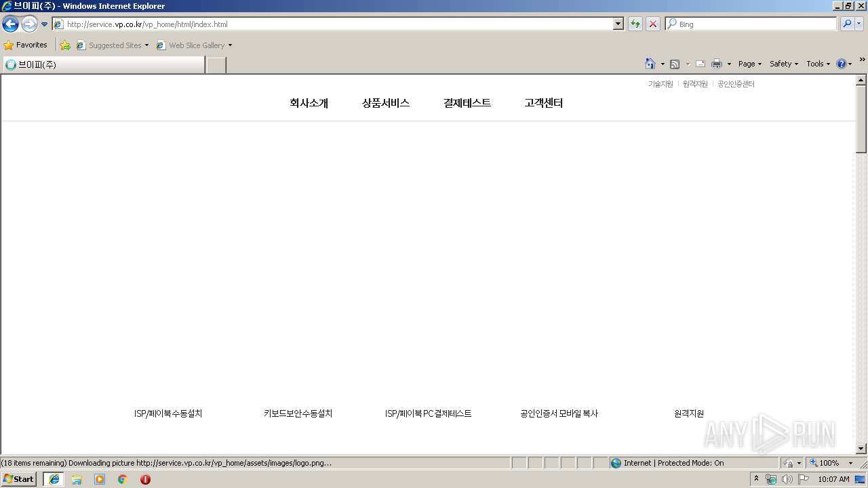Show hidden tray icons arrow

pos(757,479)
